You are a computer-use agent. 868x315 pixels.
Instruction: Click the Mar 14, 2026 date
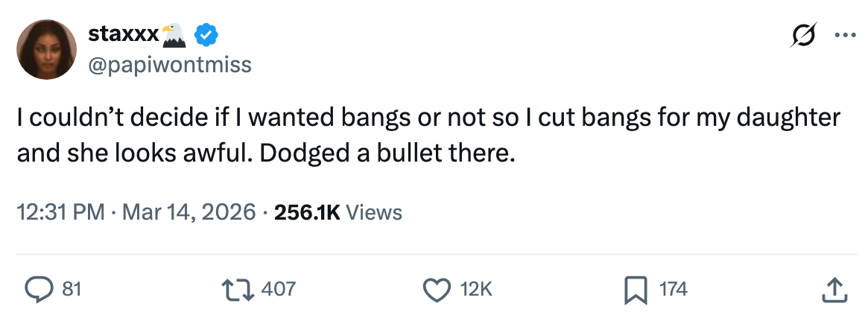[x=189, y=212]
